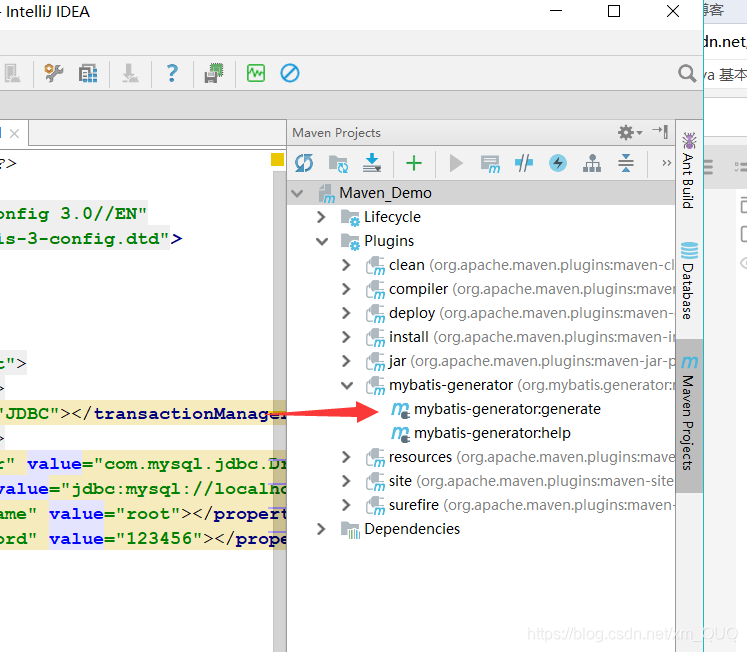Screen dimensions: 747x652
Task: Collapse the Maven_Demo root node
Action: [x=297, y=193]
